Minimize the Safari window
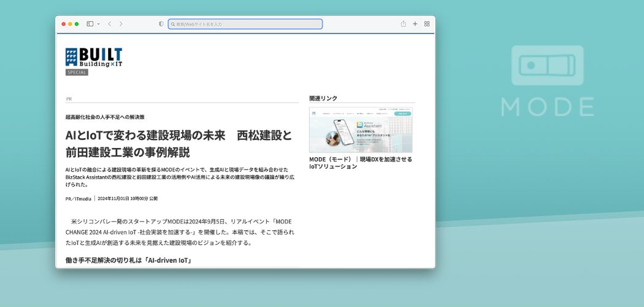Image resolution: width=644 pixels, height=307 pixels. tap(70, 24)
